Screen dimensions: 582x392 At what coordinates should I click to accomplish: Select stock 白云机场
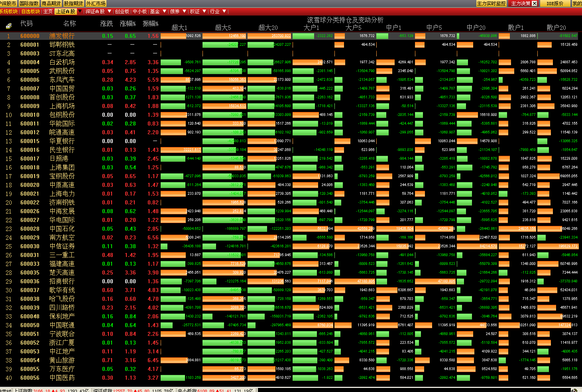62,62
